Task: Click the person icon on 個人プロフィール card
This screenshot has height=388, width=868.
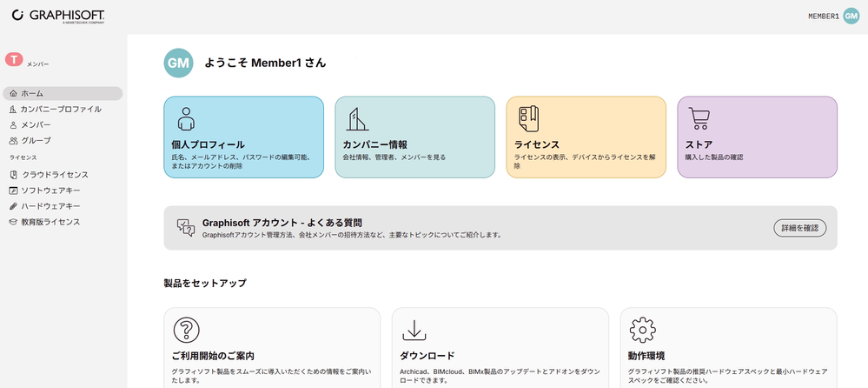Action: 186,118
